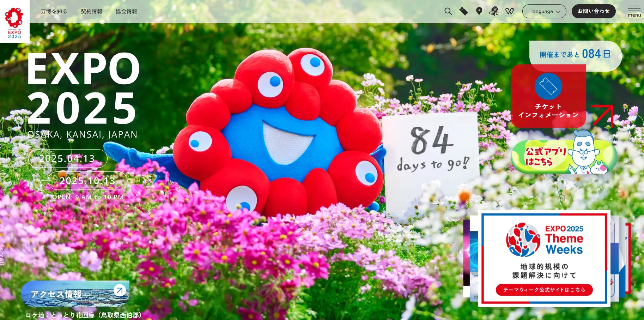Open the hamburger menu
644x320 pixels.
click(x=634, y=11)
